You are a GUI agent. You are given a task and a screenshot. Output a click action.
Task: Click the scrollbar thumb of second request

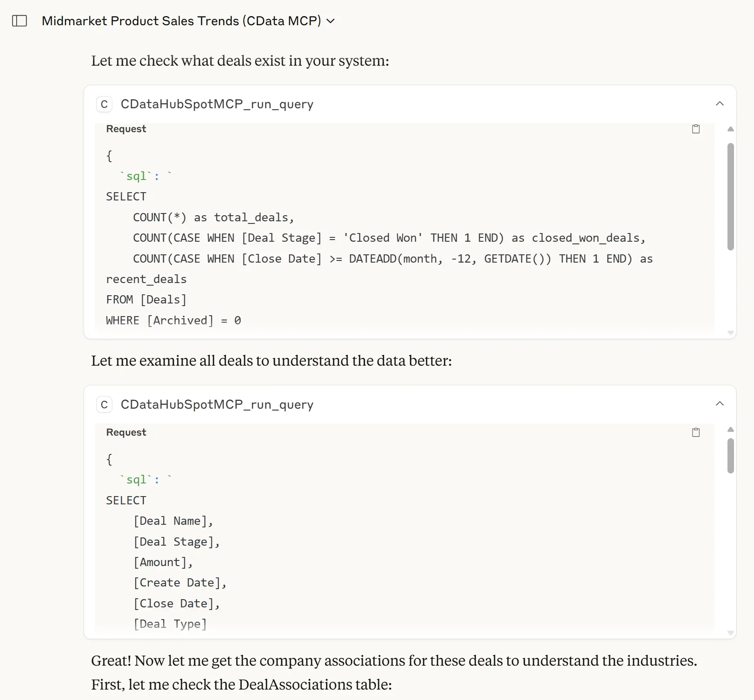(730, 454)
